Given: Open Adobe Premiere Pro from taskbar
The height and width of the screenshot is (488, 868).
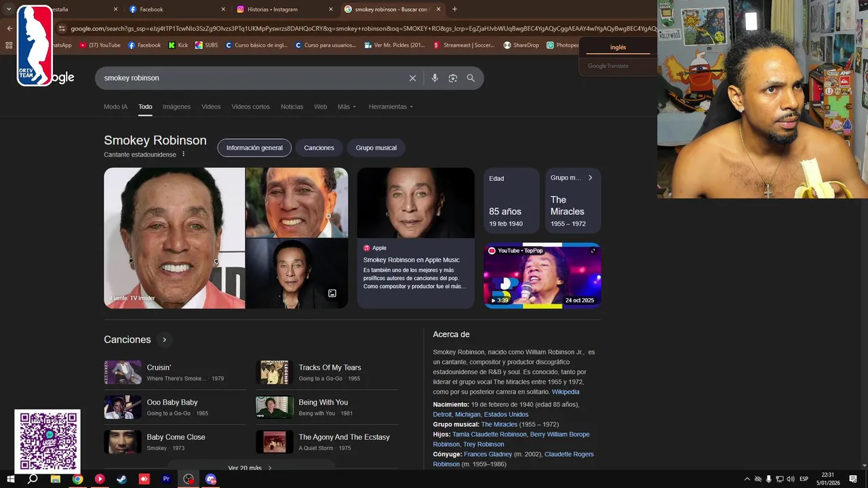Looking at the screenshot, I should pyautogui.click(x=166, y=479).
